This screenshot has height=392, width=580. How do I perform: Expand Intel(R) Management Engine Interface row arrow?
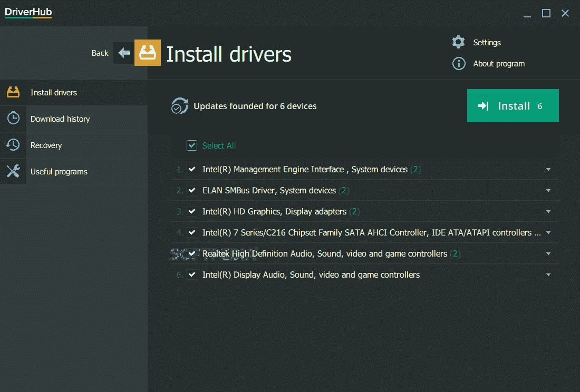548,169
